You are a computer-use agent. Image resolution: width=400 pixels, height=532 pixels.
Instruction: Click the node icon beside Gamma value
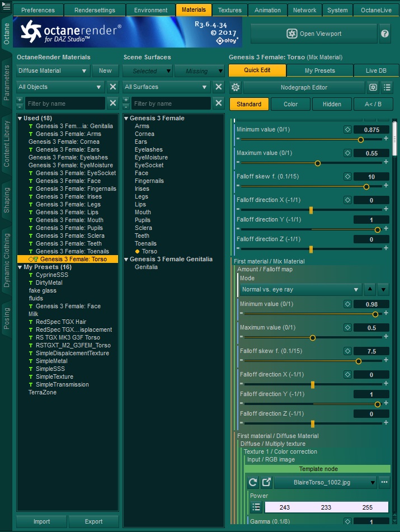click(347, 521)
